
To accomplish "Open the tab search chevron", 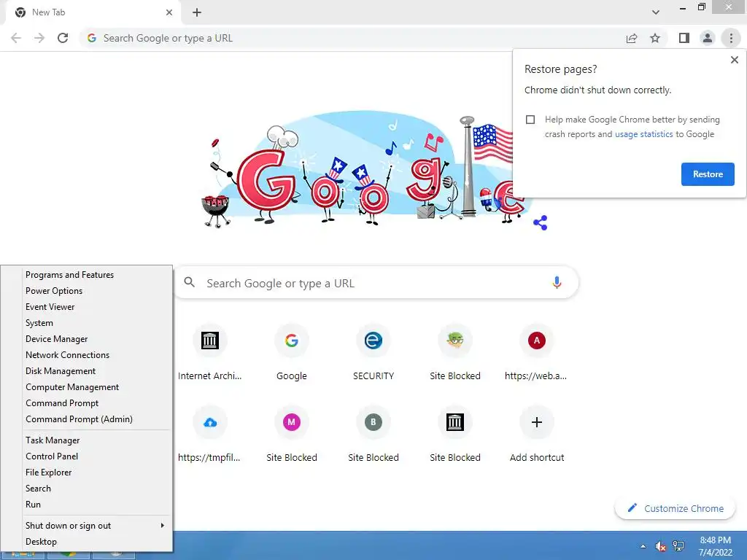I will coord(656,12).
